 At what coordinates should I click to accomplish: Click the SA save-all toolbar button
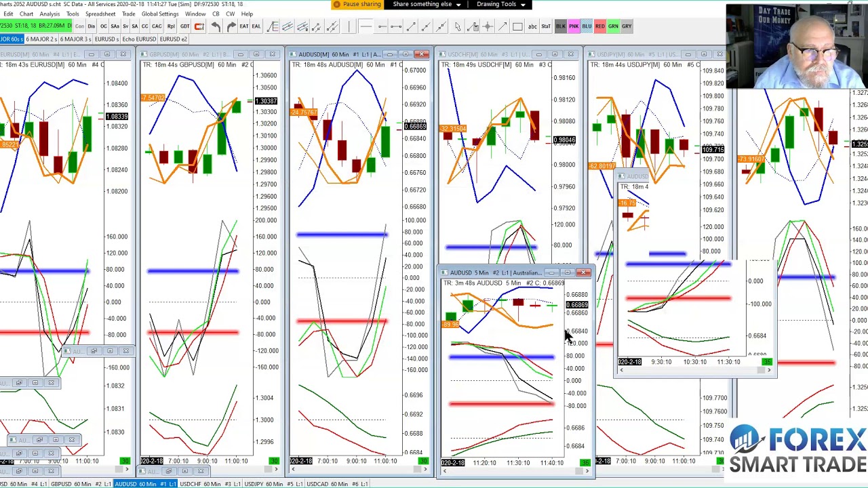coord(134,26)
